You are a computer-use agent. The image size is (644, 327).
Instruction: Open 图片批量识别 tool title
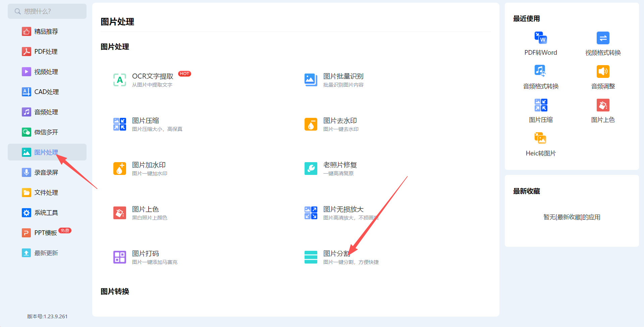343,76
